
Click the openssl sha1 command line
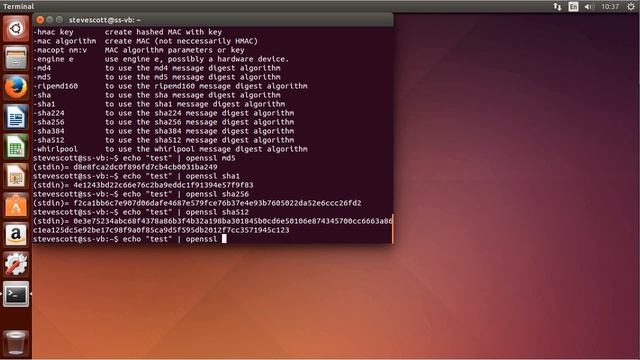[136, 176]
